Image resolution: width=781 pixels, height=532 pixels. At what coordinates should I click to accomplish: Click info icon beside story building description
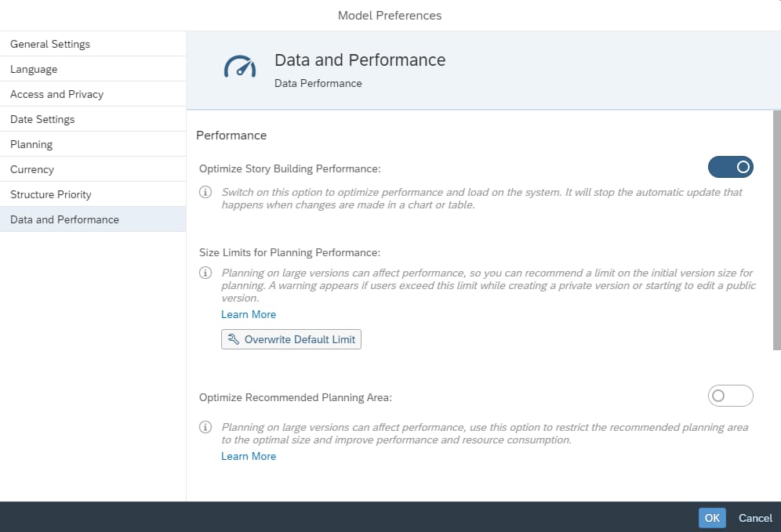pos(205,192)
